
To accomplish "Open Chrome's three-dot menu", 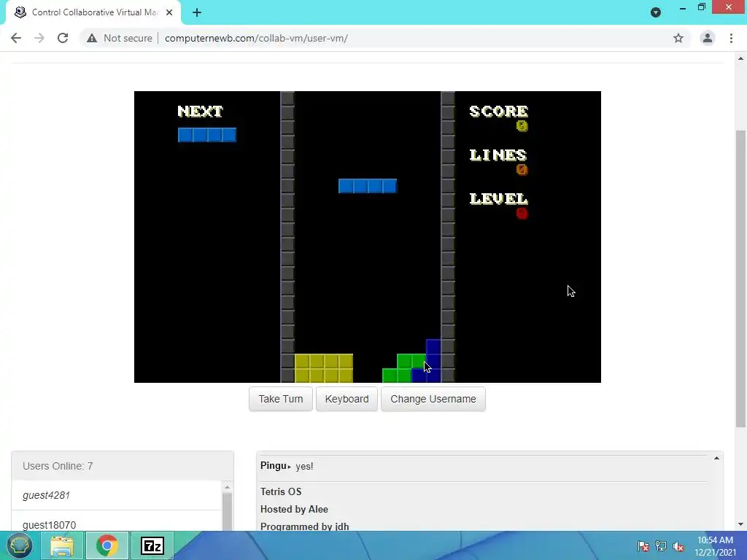I will 731,38.
